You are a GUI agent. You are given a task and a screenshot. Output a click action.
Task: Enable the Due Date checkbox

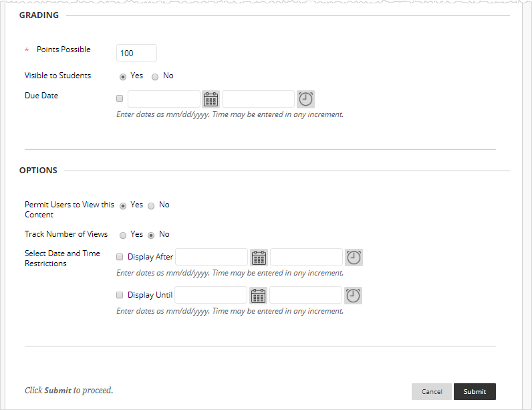(120, 98)
